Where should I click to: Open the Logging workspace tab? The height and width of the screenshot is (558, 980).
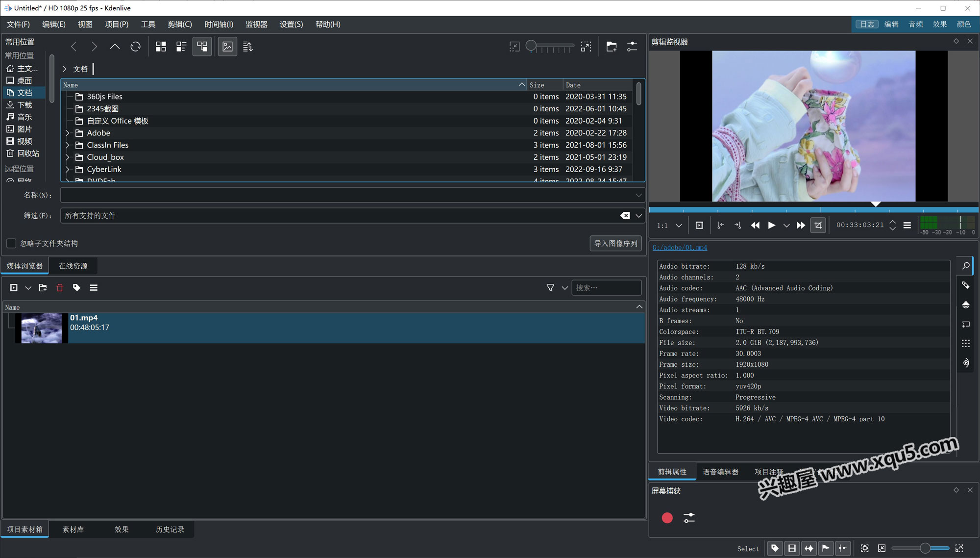tap(867, 24)
